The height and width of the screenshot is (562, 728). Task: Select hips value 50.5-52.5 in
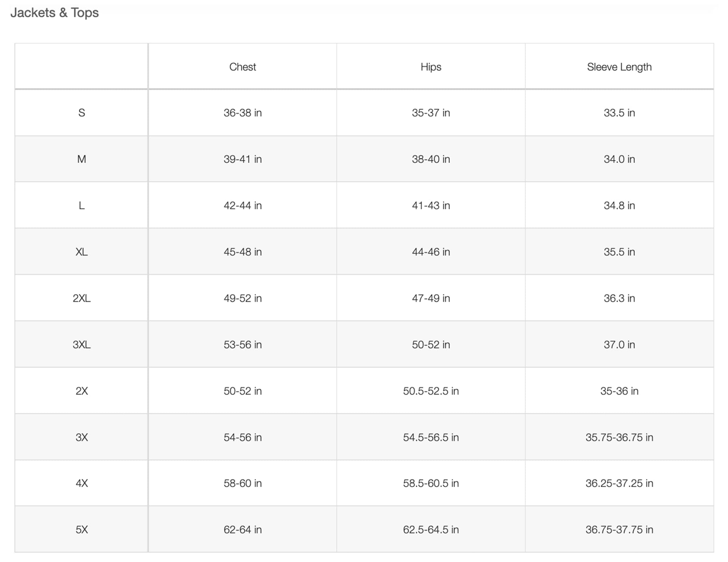pyautogui.click(x=431, y=391)
